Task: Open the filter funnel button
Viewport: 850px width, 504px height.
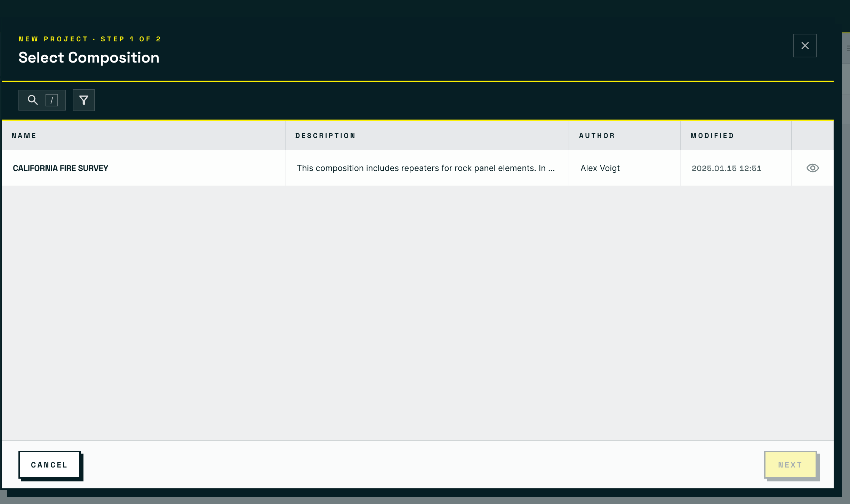Action: [84, 100]
